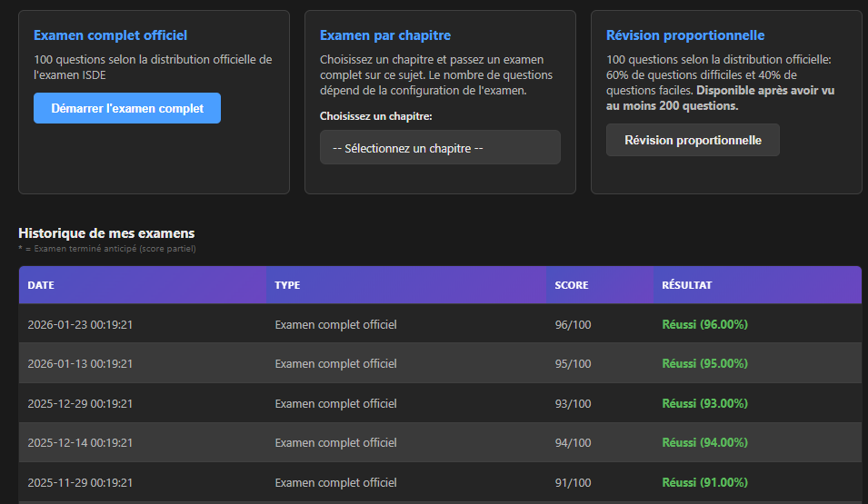868x504 pixels.
Task: Click the 94/100 score cell
Action: tap(573, 443)
